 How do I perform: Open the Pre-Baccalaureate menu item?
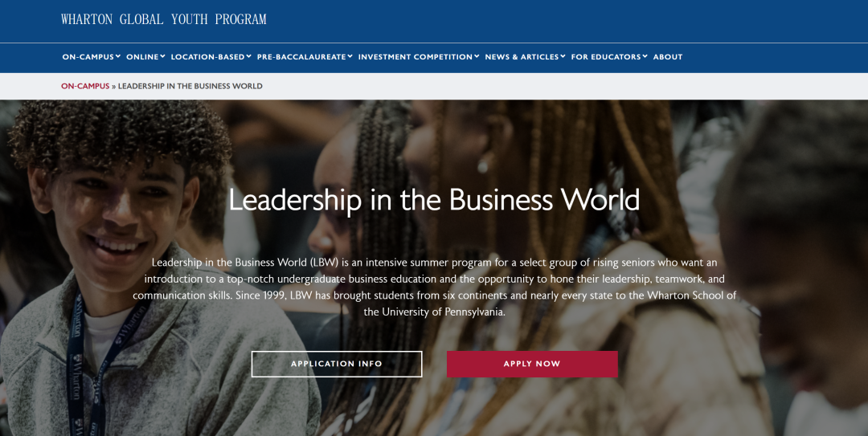[x=301, y=57]
